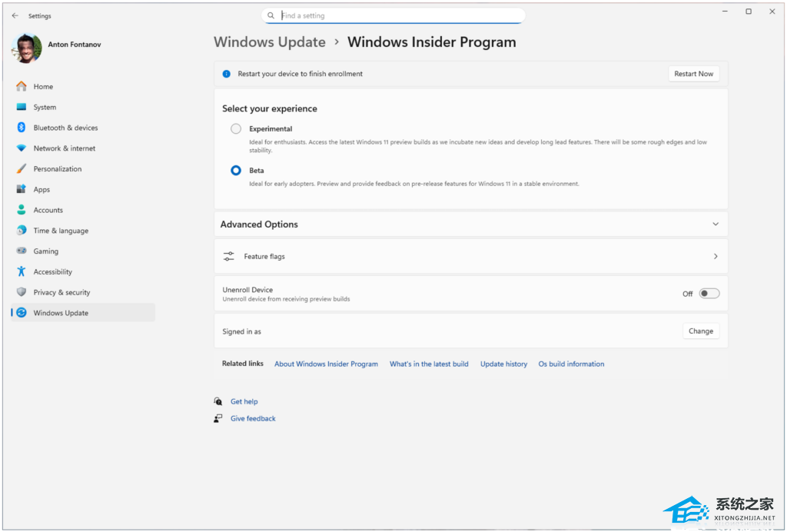Click the Time & language globe icon

pos(21,231)
